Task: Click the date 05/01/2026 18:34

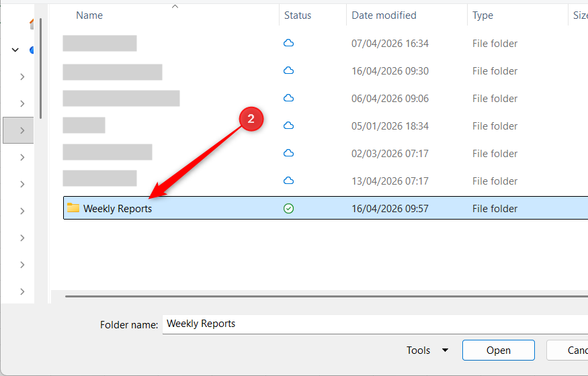Action: (x=390, y=126)
